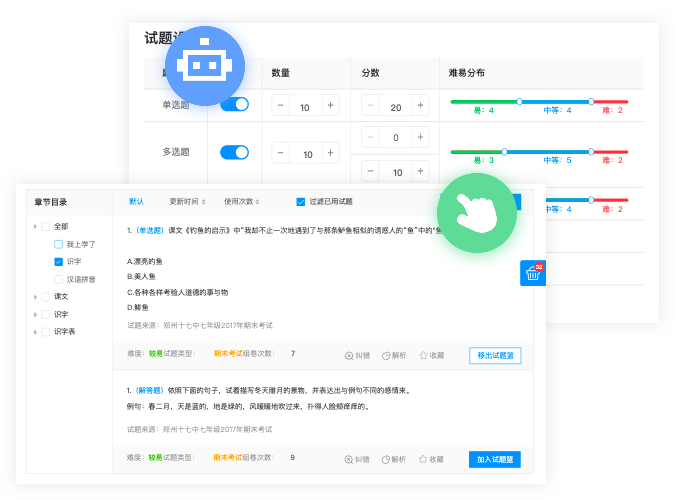675x500 pixels.
Task: Select the 默认 sort tab
Action: pyautogui.click(x=136, y=201)
